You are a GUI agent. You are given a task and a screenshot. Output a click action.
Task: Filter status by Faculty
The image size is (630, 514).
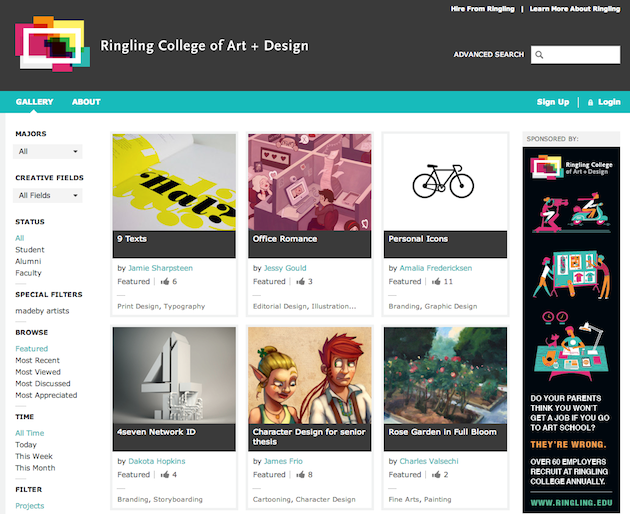pyautogui.click(x=28, y=273)
